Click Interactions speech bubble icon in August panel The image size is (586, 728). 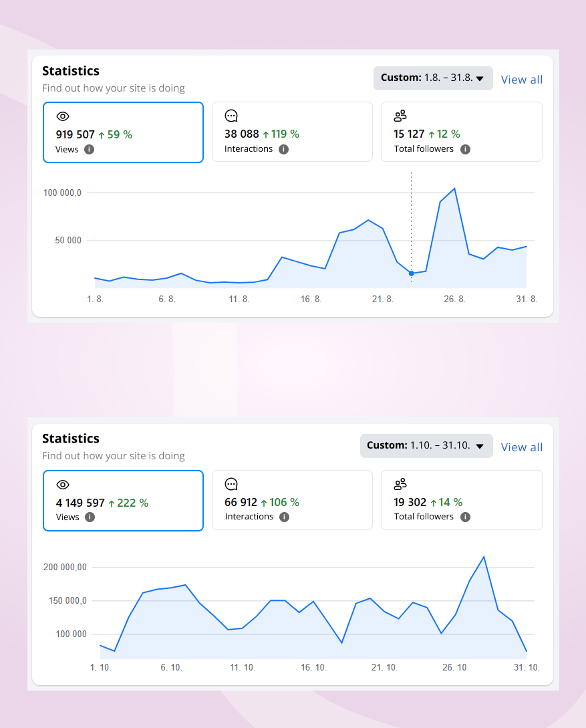click(x=231, y=116)
